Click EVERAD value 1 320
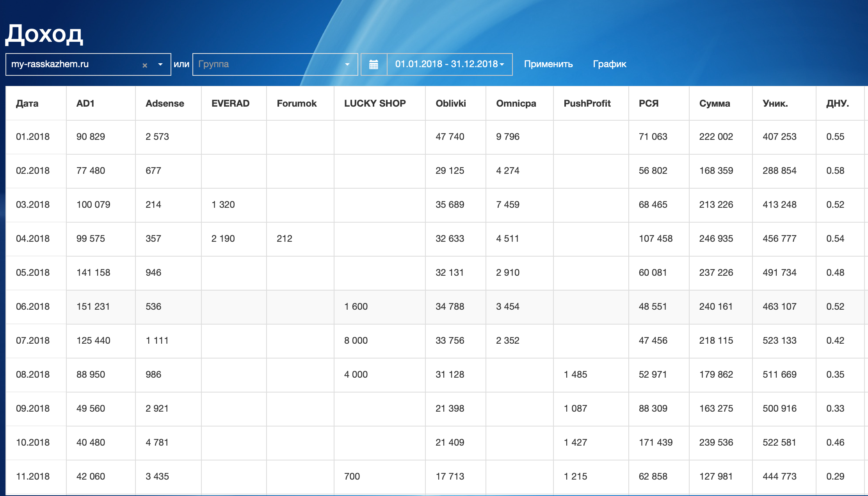This screenshot has width=868, height=496. pyautogui.click(x=223, y=205)
